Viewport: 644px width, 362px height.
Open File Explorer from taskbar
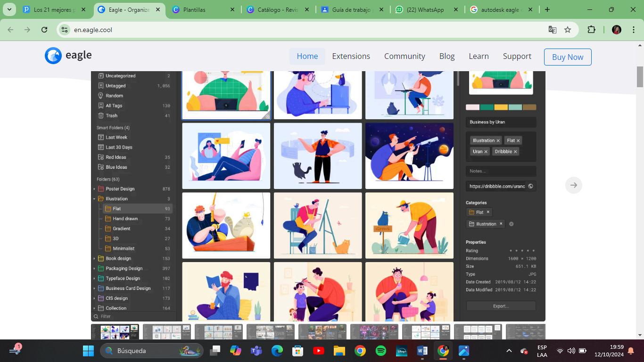click(339, 351)
